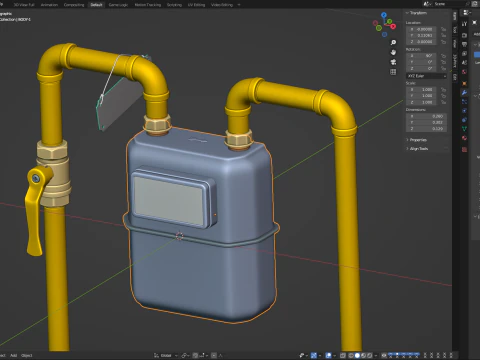This screenshot has width=480, height=360.
Task: Toggle perspective/orthographic grid icon
Action: (x=393, y=72)
